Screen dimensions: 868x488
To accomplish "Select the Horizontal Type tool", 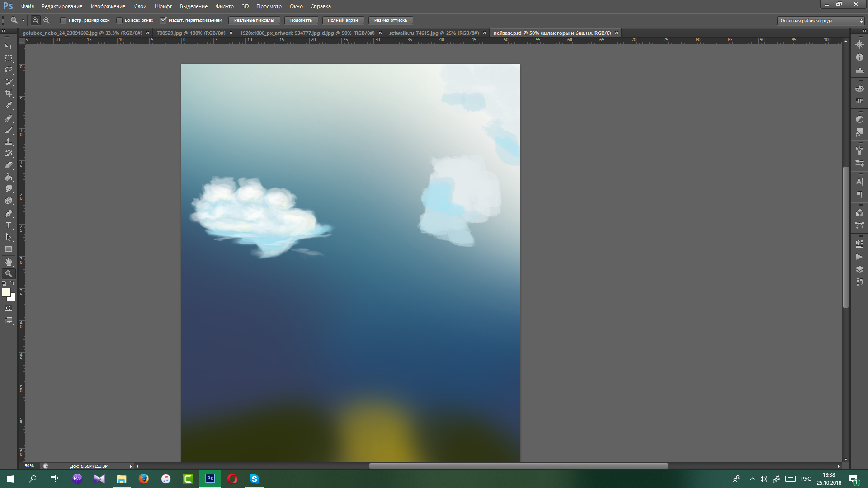I will [x=9, y=225].
